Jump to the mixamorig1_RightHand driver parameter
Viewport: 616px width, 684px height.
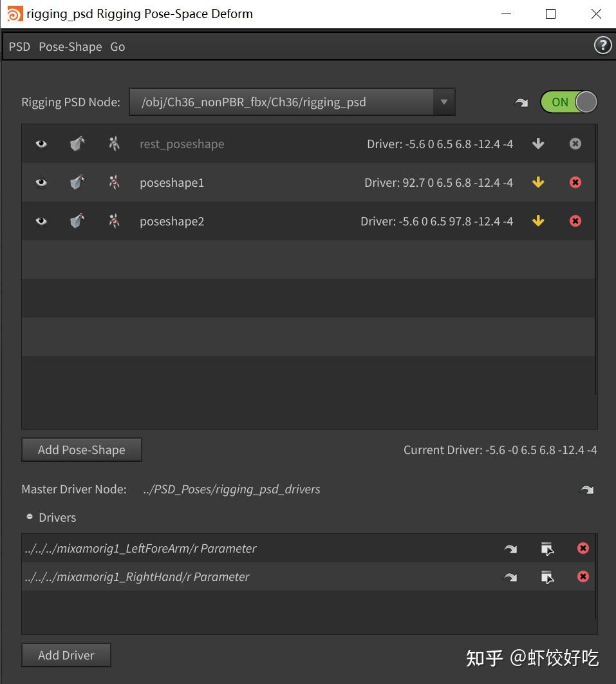point(510,577)
